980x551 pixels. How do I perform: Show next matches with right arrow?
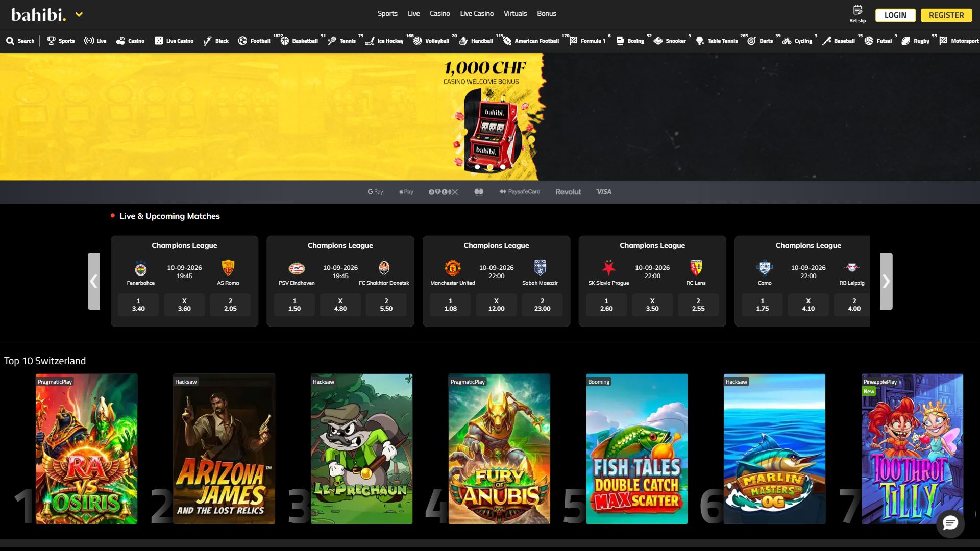coord(886,281)
